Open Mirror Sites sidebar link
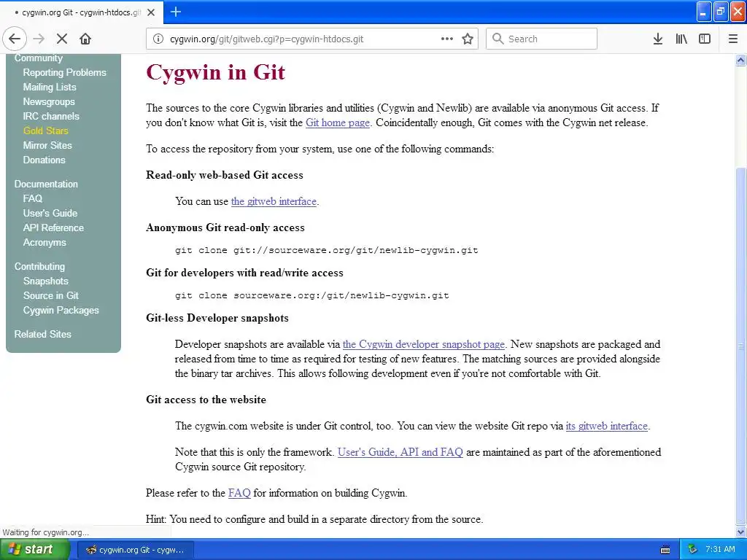 47,145
